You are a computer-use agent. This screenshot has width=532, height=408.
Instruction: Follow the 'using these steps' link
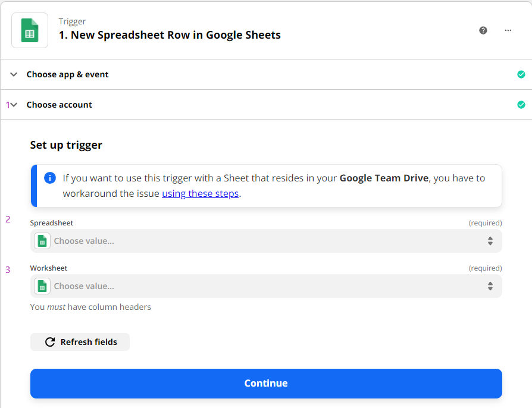pyautogui.click(x=200, y=193)
